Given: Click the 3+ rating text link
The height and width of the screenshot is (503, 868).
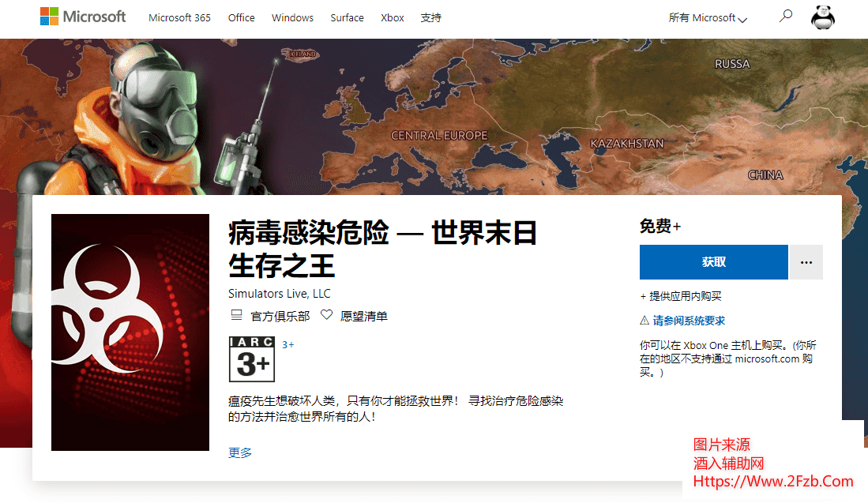Looking at the screenshot, I should [288, 344].
